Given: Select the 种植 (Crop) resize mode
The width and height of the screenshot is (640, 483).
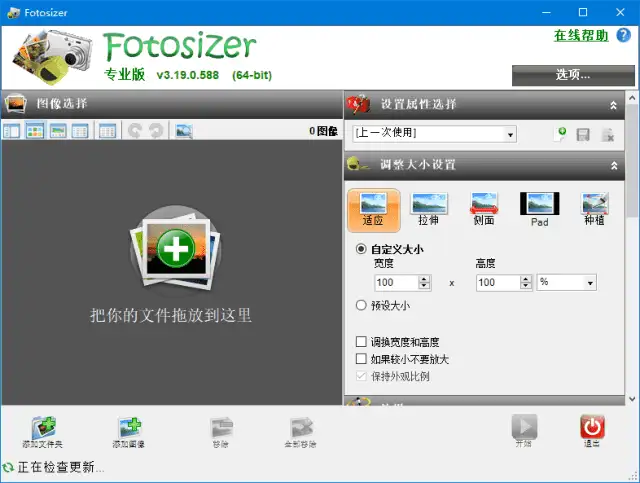Looking at the screenshot, I should point(595,207).
